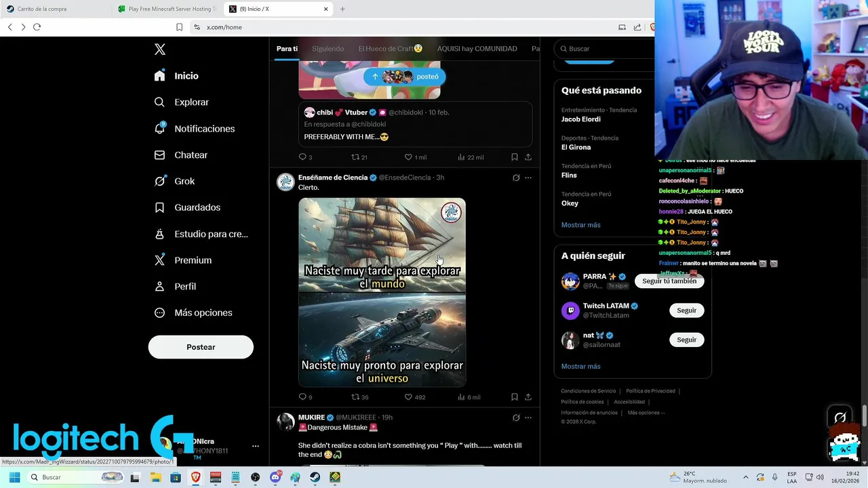View analytics of chibi Vtuber post
The height and width of the screenshot is (488, 868).
click(x=471, y=157)
